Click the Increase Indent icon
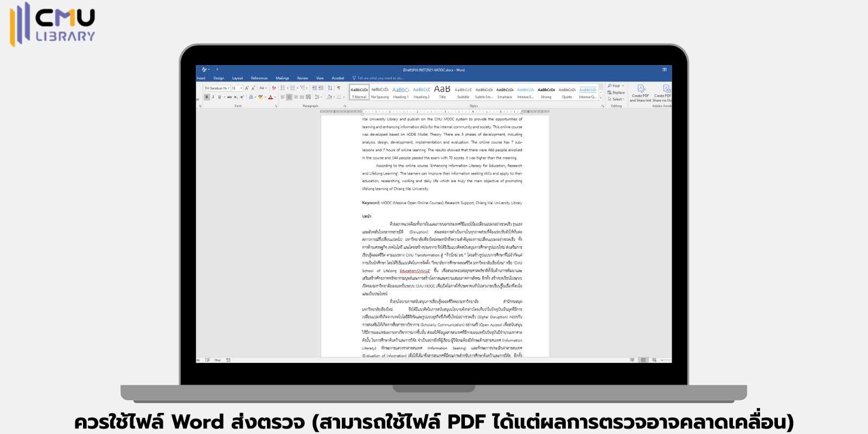Image resolution: width=868 pixels, height=434 pixels. tap(321, 88)
